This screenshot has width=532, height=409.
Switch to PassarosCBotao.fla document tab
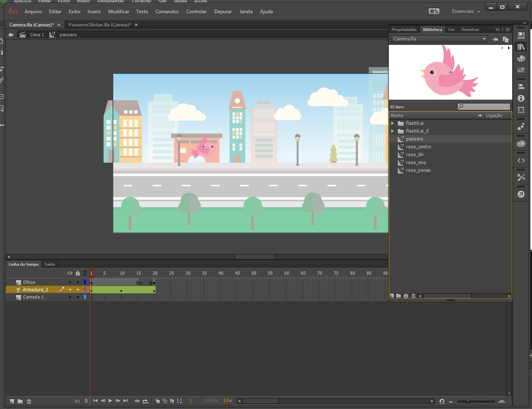tap(100, 25)
